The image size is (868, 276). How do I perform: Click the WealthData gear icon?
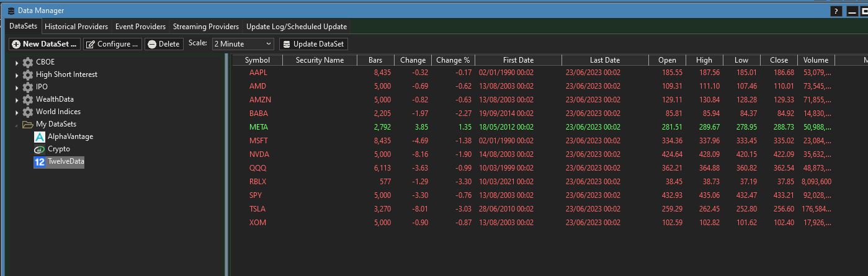27,99
